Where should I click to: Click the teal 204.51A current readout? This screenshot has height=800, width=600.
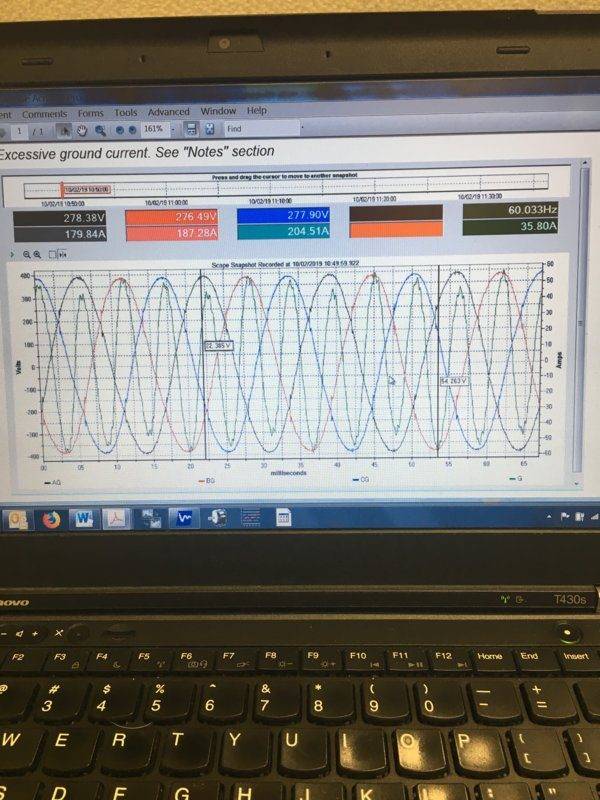pos(284,232)
